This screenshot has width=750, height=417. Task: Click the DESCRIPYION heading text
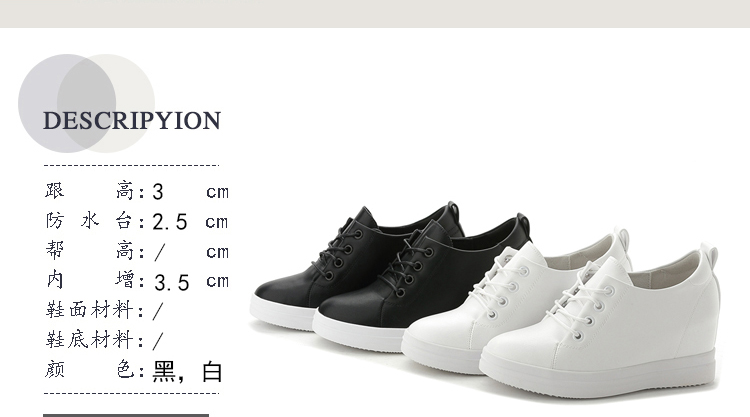[132, 121]
